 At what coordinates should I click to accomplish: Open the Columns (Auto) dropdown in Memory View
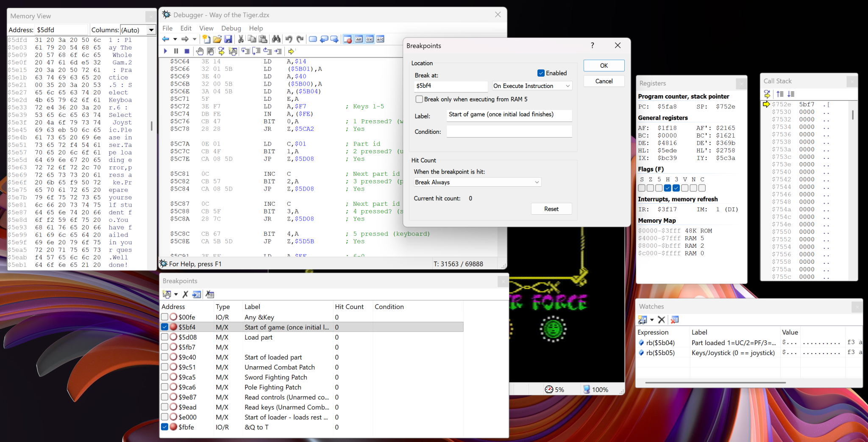(151, 30)
